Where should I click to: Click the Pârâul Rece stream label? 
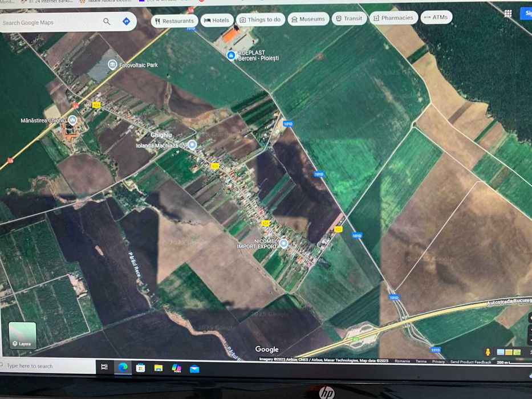[x=135, y=264]
